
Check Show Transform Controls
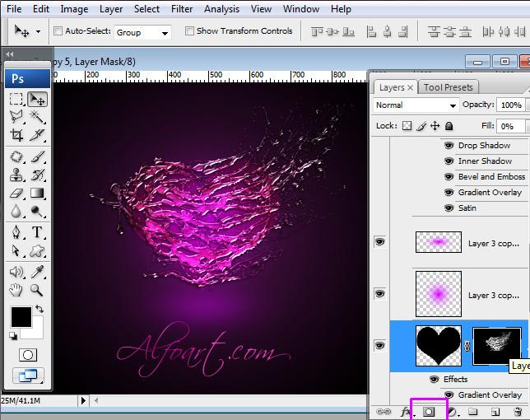click(189, 31)
